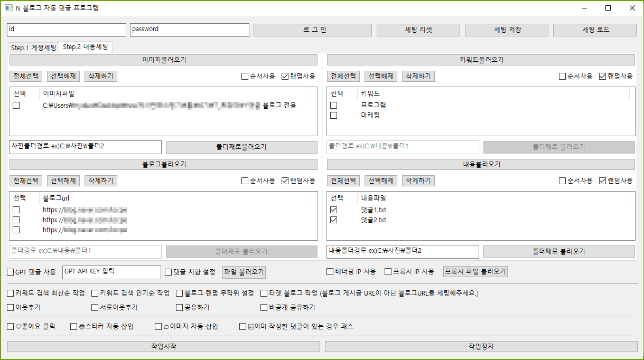Click the 세팅 저장 button
The width and height of the screenshot is (644, 360).
[x=507, y=30]
